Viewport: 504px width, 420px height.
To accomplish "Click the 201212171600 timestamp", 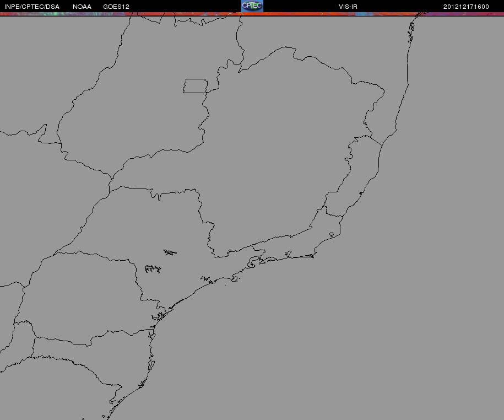I will [x=466, y=7].
